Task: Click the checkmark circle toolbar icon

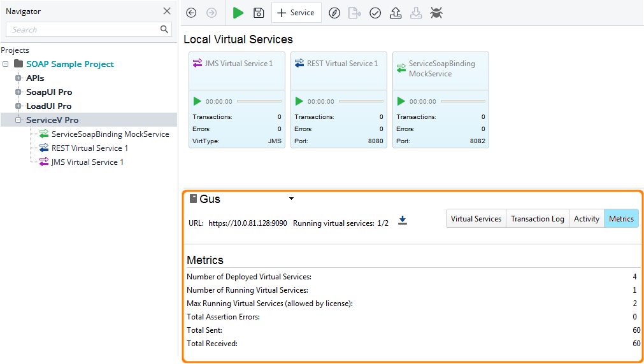Action: coord(375,13)
